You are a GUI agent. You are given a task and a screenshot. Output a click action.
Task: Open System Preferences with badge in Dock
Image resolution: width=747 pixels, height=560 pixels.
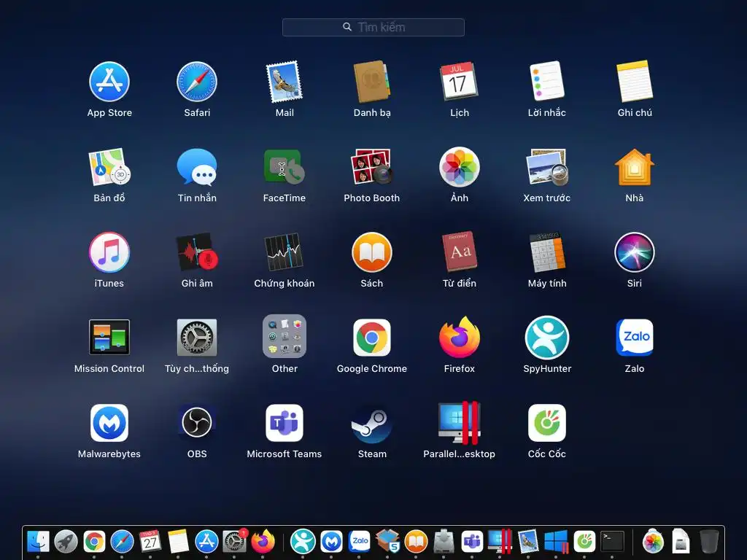point(234,542)
